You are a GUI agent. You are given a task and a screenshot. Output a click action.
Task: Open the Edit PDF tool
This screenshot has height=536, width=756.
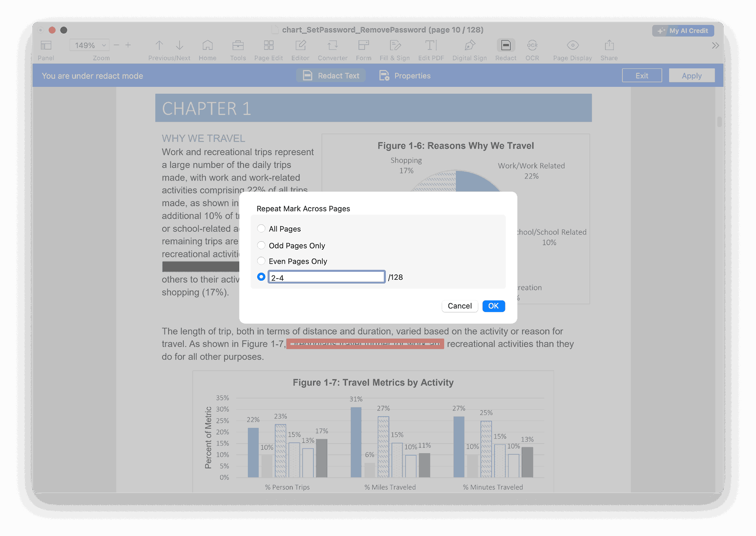click(x=431, y=45)
